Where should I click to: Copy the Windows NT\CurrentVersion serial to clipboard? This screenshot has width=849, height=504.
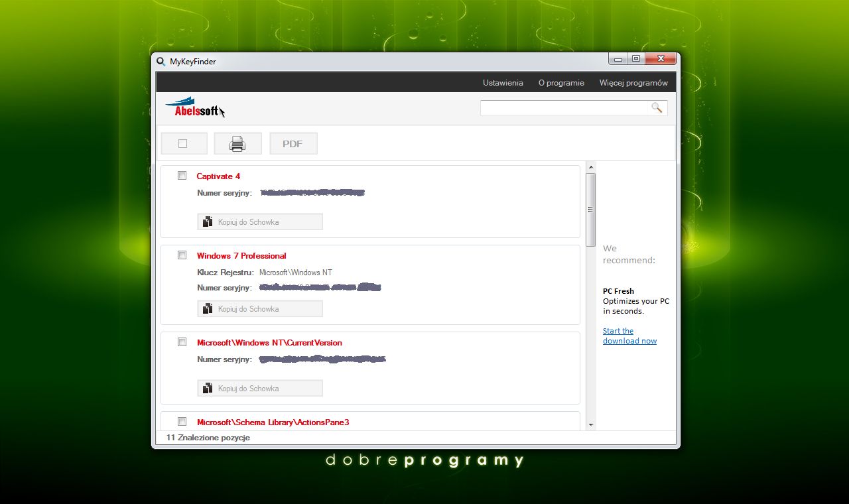click(x=260, y=388)
